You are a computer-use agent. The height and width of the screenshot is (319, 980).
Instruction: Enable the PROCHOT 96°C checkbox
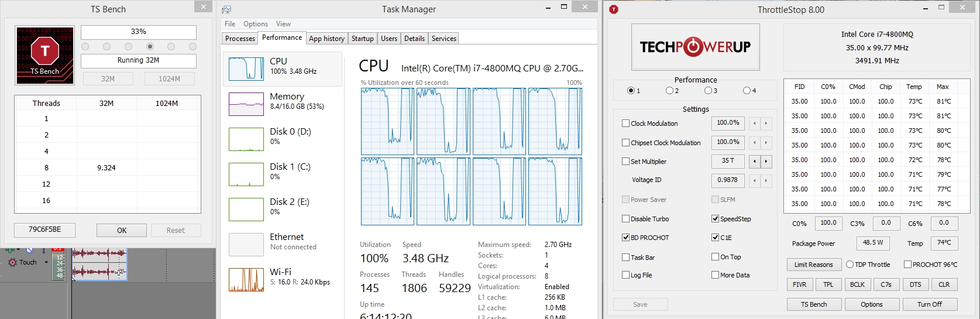click(907, 265)
